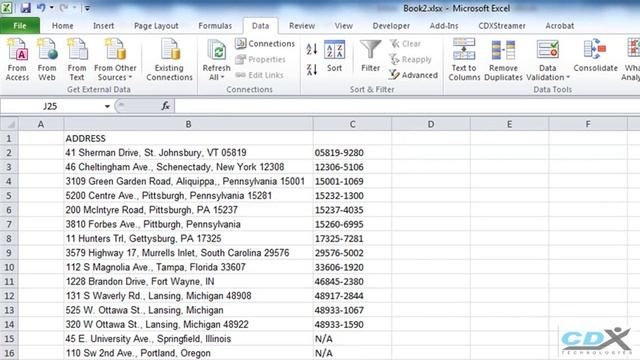Select cell with 11 Hunters Trl address
640x360 pixels.
click(x=188, y=239)
